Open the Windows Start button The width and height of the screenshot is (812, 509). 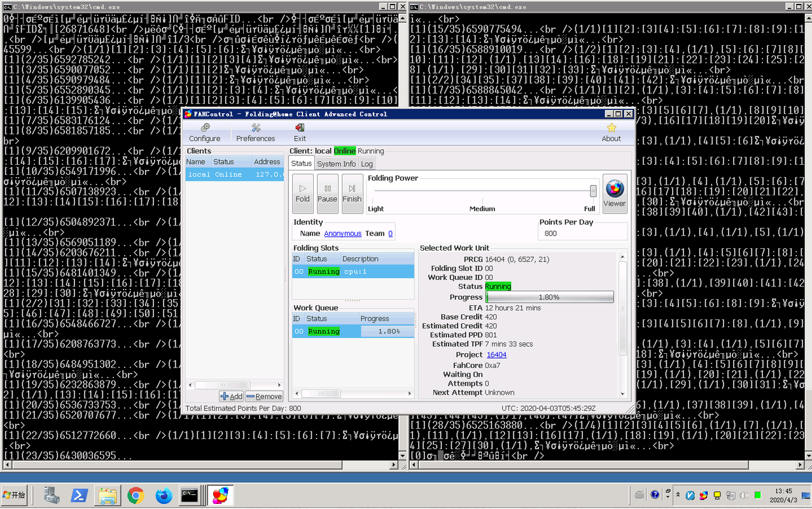point(14,495)
